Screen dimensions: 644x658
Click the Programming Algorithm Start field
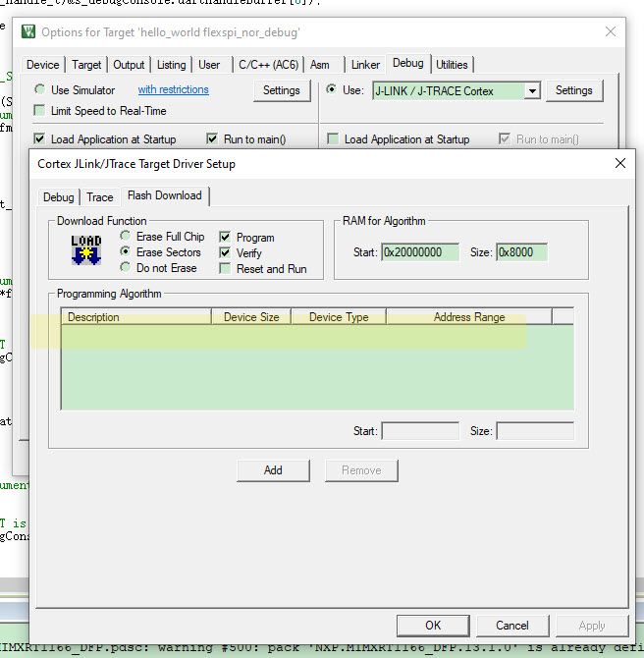pos(420,431)
